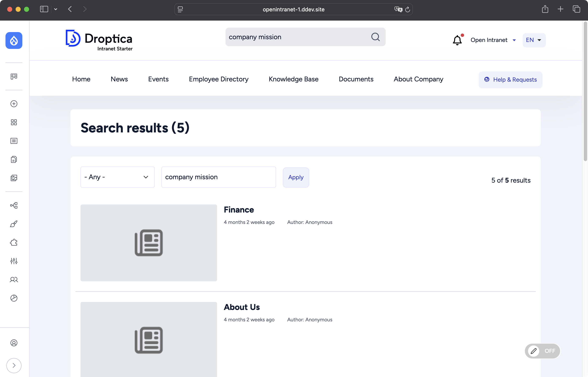Select the people users icon in sidebar
This screenshot has width=588, height=377.
tap(14, 280)
